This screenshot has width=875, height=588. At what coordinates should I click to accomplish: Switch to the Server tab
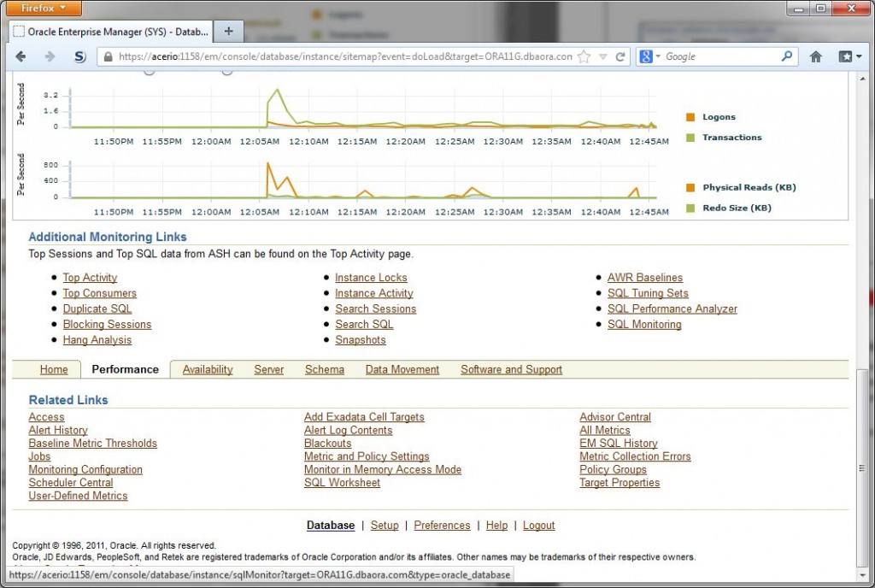point(268,369)
